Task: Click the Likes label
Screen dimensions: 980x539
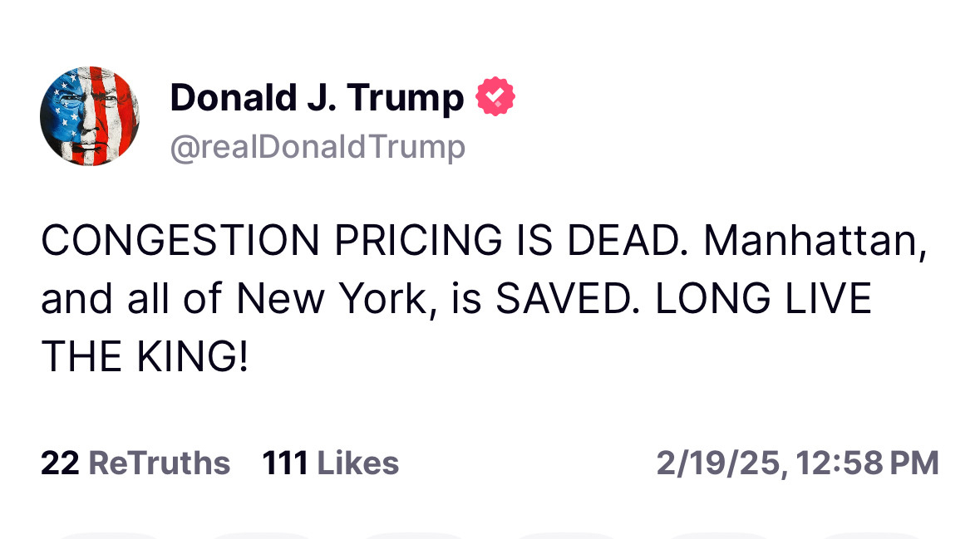Action: (x=358, y=463)
